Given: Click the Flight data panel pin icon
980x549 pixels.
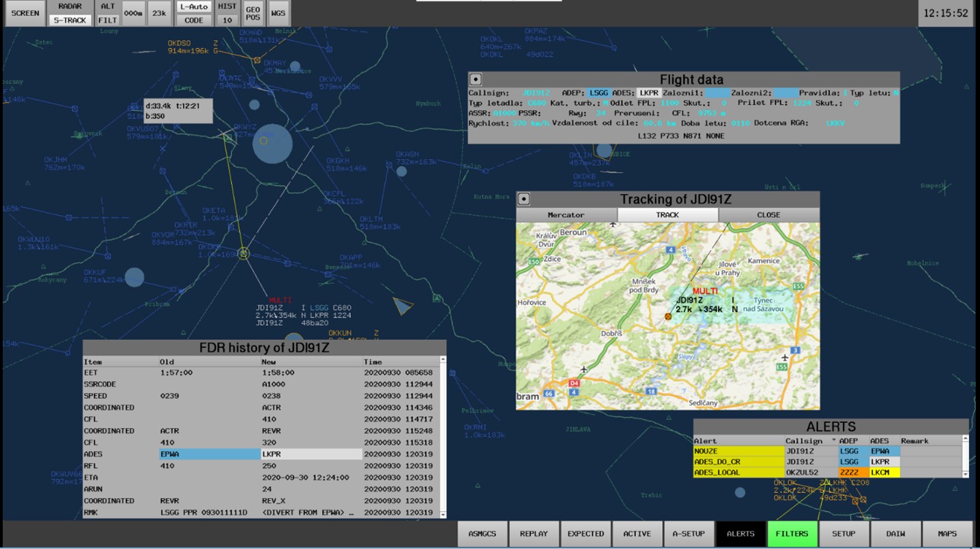Looking at the screenshot, I should pyautogui.click(x=476, y=80).
